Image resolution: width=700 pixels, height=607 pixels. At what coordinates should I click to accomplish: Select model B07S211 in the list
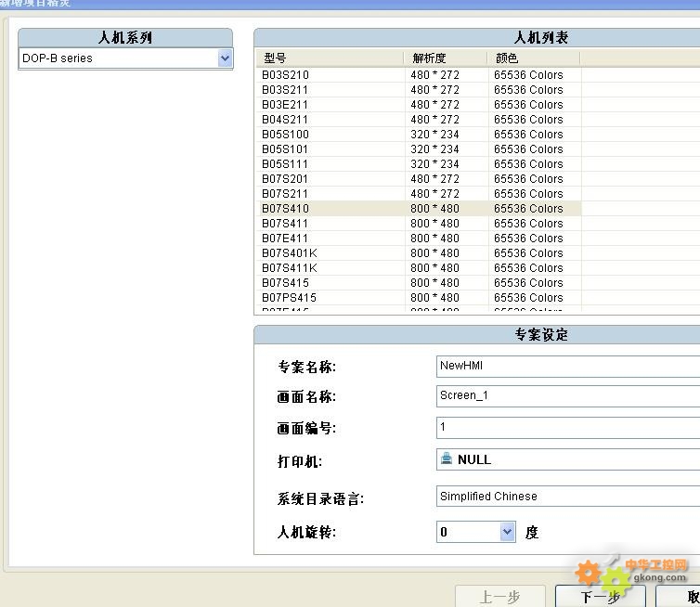(285, 194)
